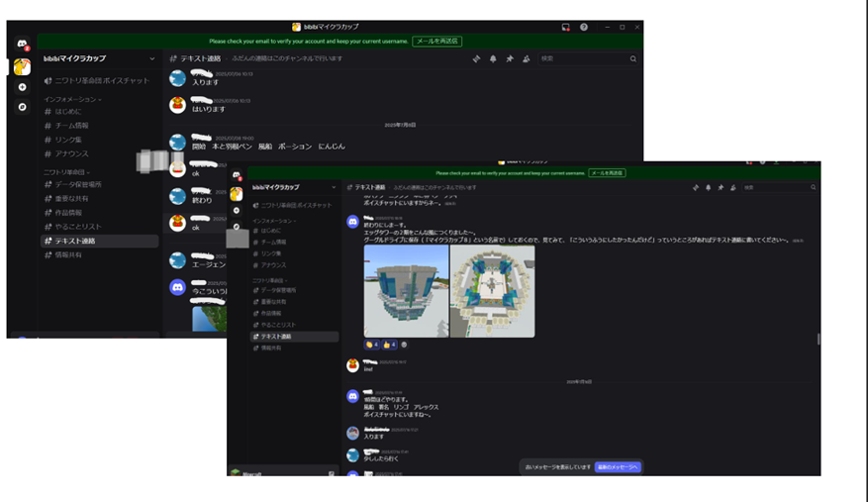Screen dimensions: 868x502
Task: Open notification bell settings in back window
Action: (493, 58)
